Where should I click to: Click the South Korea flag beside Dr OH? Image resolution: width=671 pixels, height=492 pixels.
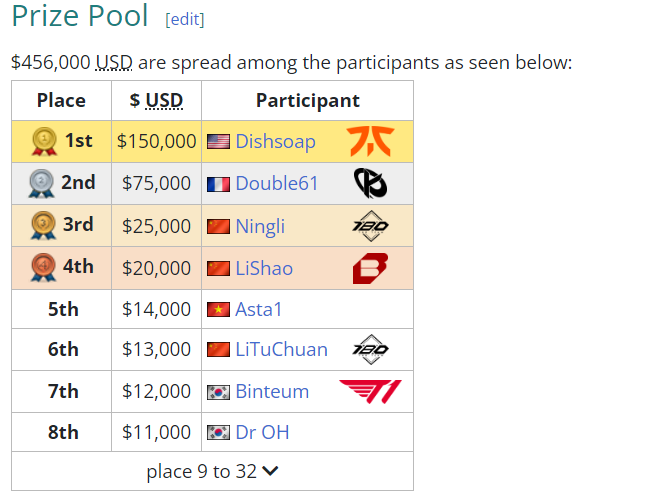tap(218, 433)
